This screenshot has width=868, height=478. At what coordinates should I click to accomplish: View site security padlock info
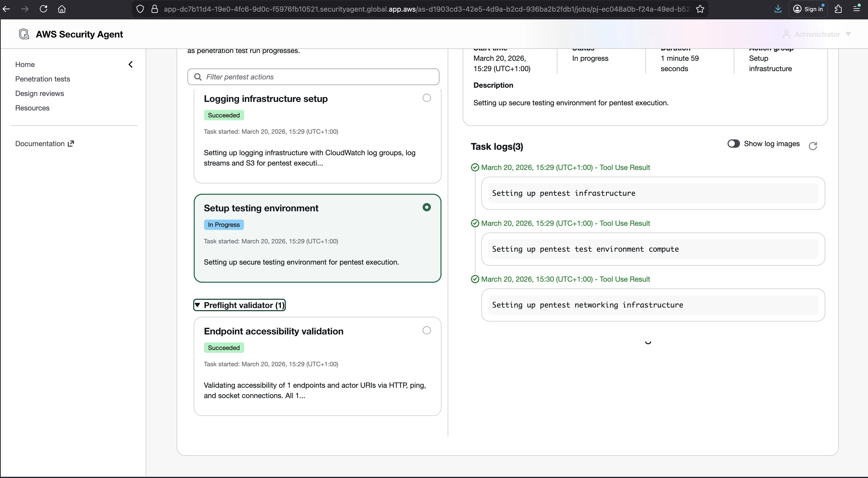[x=155, y=9]
